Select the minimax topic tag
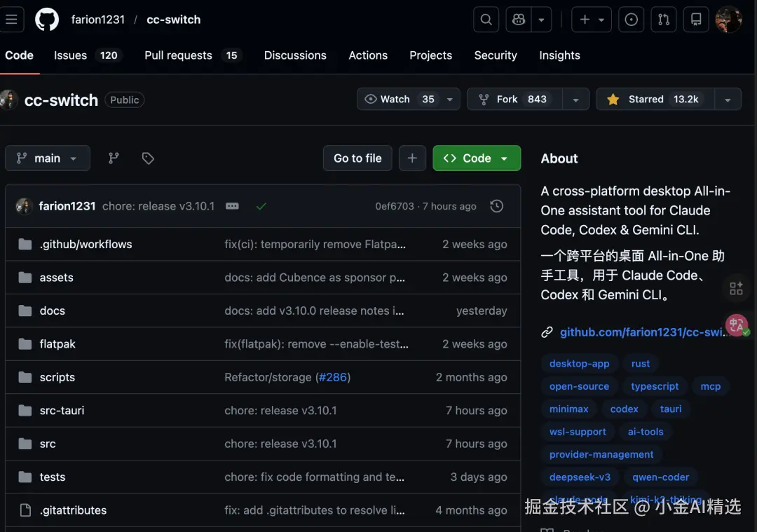The image size is (757, 532). tap(568, 409)
